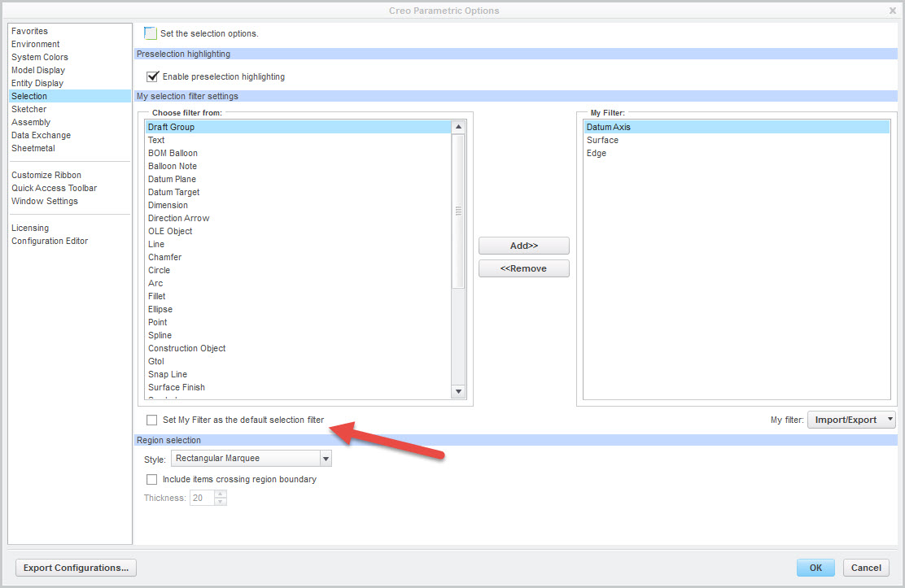Enable Include items crossing region boundary
The height and width of the screenshot is (588, 905).
pyautogui.click(x=152, y=480)
